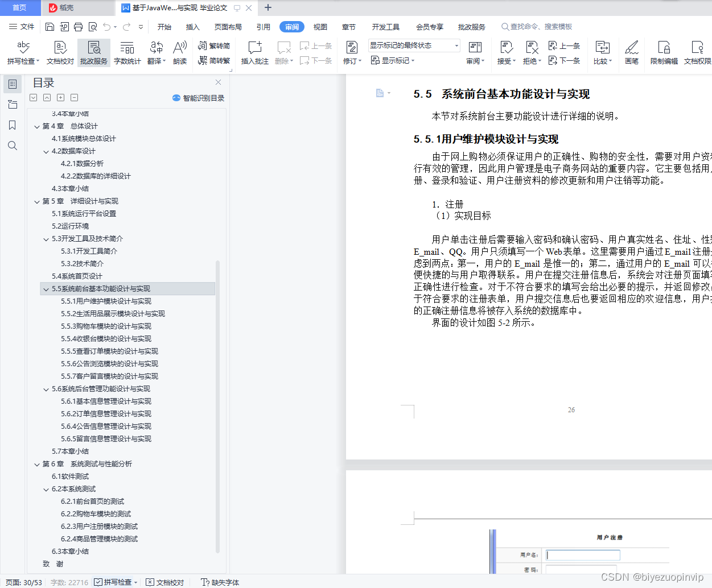Click 智能识别目录 smart TOC detection
This screenshot has height=588, width=712.
(x=198, y=98)
